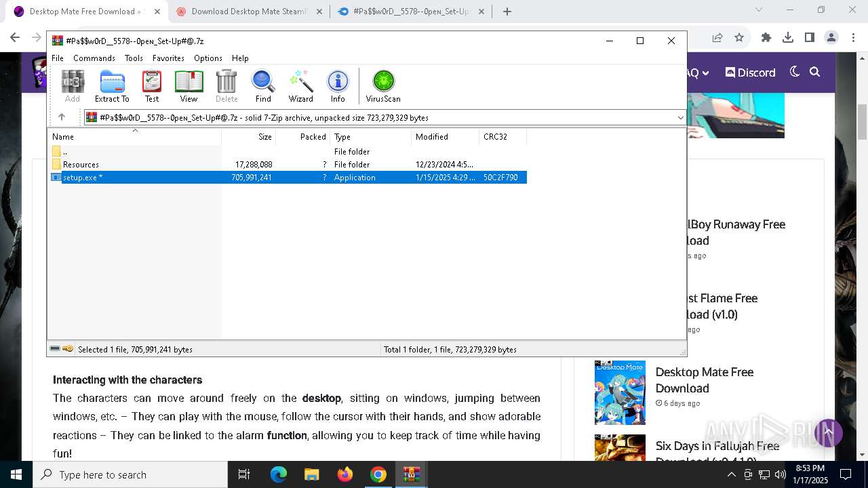Screen dimensions: 868x488
Task: Open the View toolbar tool
Action: 189,86
